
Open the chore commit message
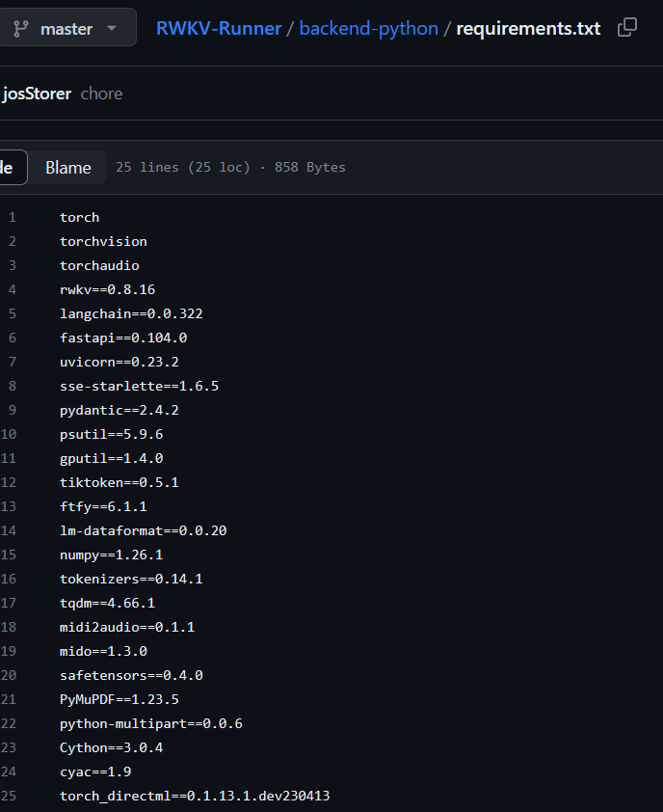pyautogui.click(x=101, y=94)
